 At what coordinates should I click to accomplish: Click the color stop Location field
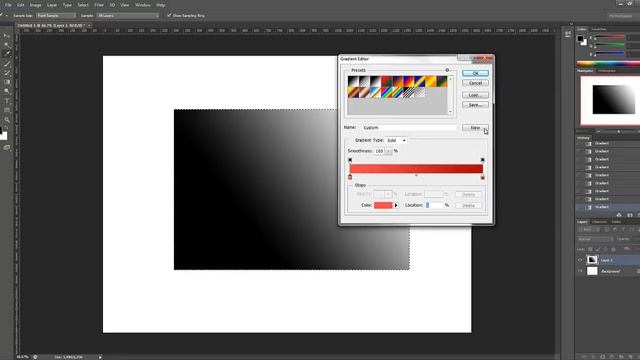pyautogui.click(x=434, y=205)
